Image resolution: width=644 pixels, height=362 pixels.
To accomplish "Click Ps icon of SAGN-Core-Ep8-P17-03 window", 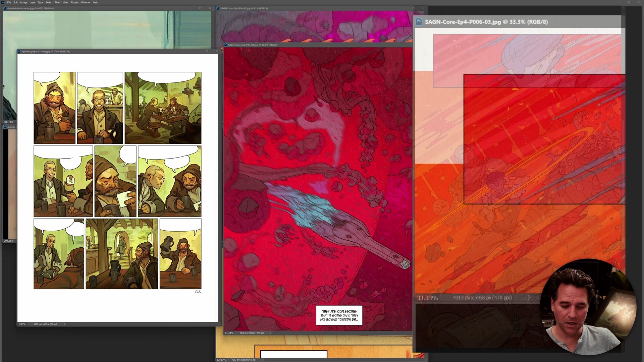I will [226, 45].
